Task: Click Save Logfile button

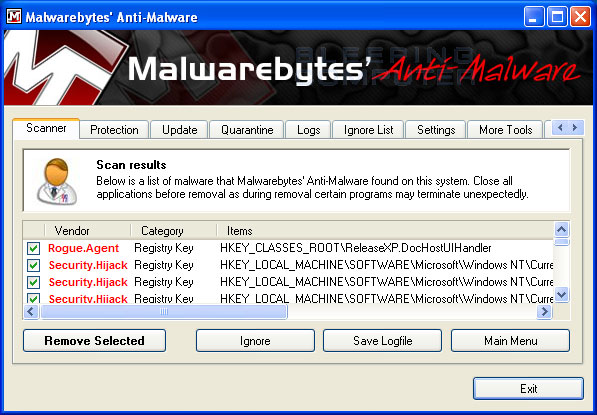Action: [x=383, y=340]
